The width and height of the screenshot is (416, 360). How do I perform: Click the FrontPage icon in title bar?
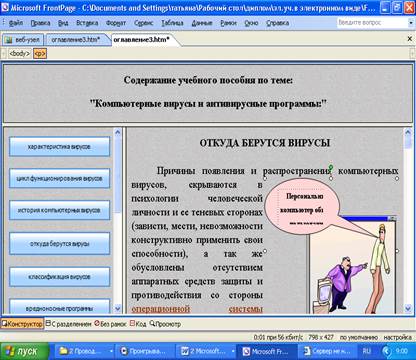coord(5,7)
